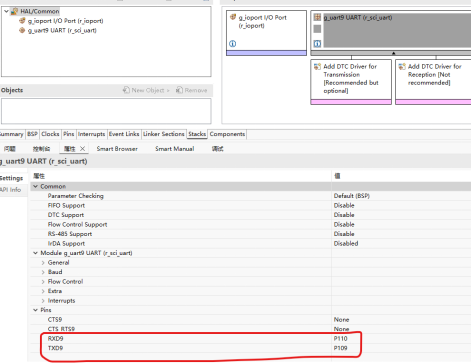Image resolution: width=472 pixels, height=363 pixels.
Task: Expand the Baud section
Action: 43,272
